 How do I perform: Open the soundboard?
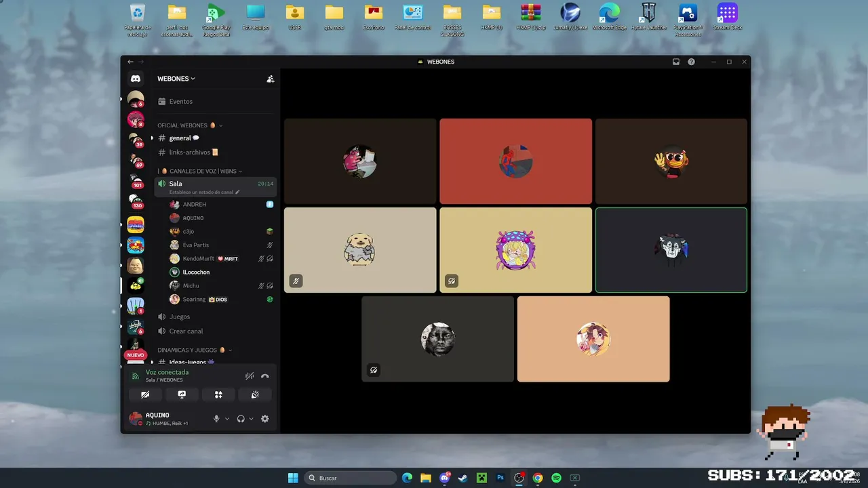click(255, 394)
